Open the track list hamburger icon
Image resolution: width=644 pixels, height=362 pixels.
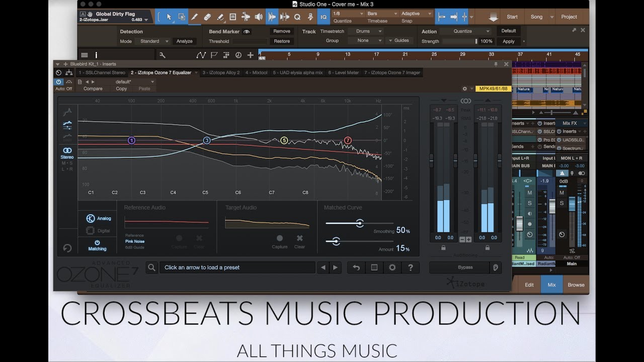[84, 55]
